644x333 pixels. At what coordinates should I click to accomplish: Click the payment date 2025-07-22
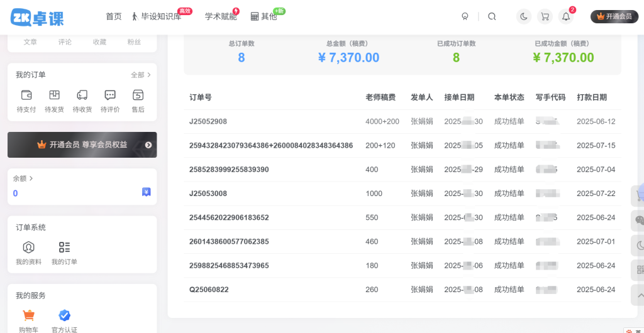point(596,194)
